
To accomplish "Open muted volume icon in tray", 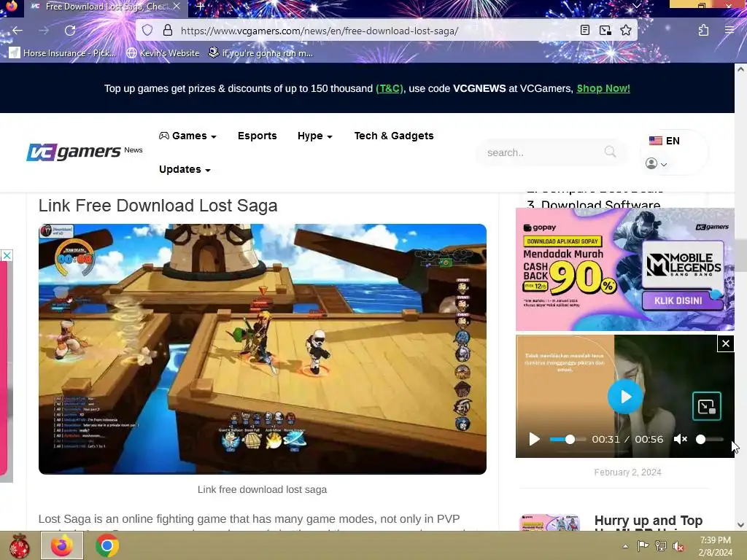I will point(678,546).
